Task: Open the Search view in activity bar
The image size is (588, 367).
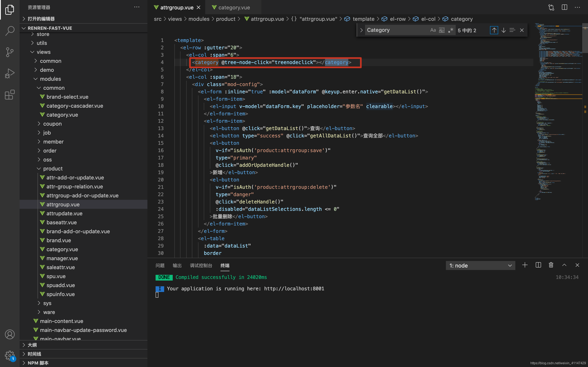Action: coord(10,31)
